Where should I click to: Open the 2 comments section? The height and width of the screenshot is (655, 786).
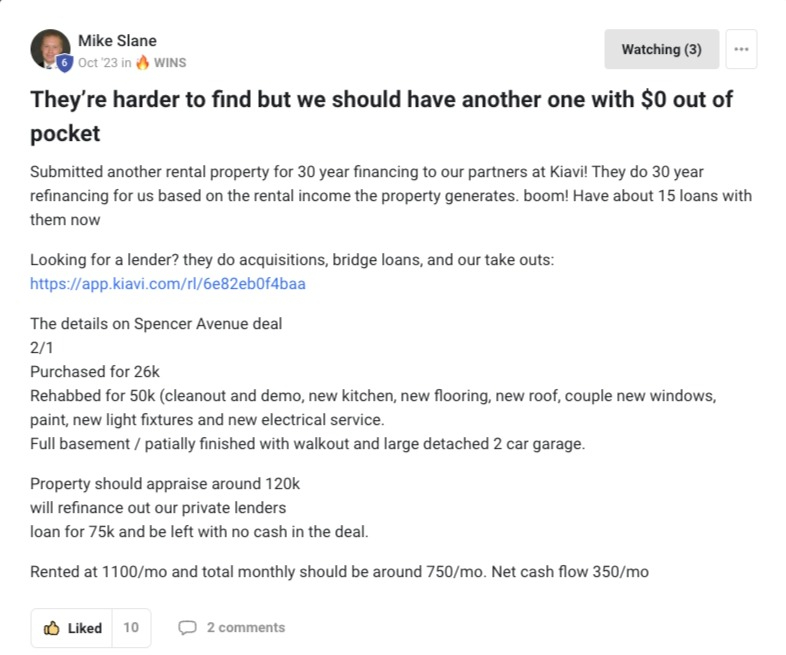tap(246, 627)
